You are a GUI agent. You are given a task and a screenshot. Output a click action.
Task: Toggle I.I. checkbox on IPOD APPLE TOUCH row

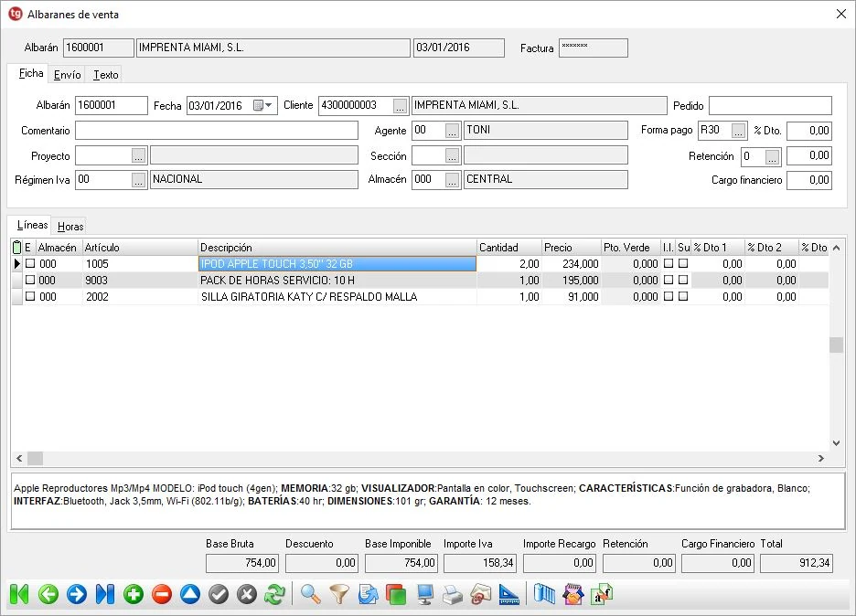[x=669, y=263]
